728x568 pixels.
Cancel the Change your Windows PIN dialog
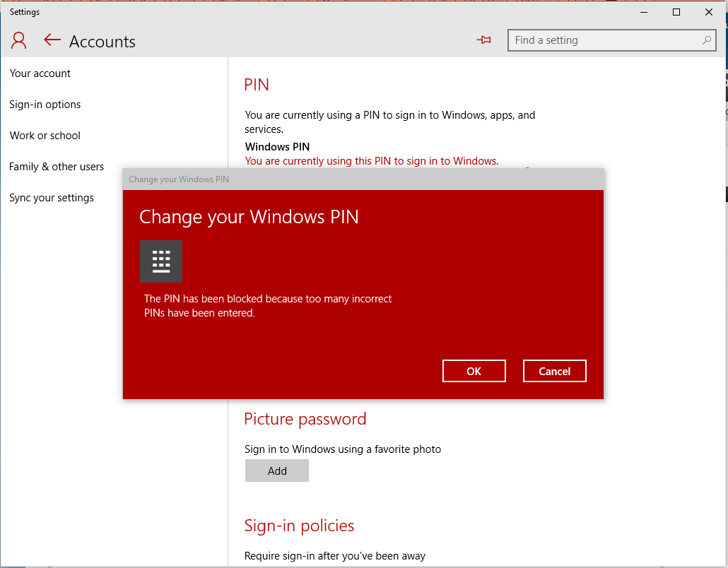click(554, 371)
